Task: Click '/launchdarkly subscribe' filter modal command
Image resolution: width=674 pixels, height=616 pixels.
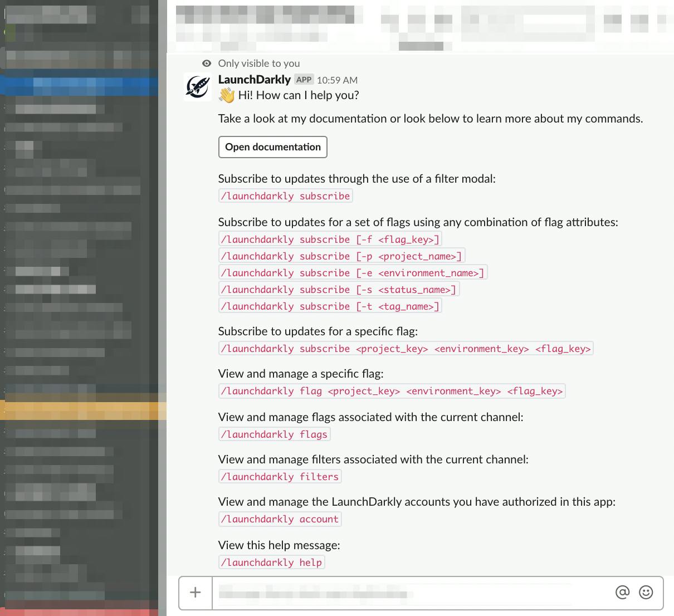Action: [x=286, y=196]
